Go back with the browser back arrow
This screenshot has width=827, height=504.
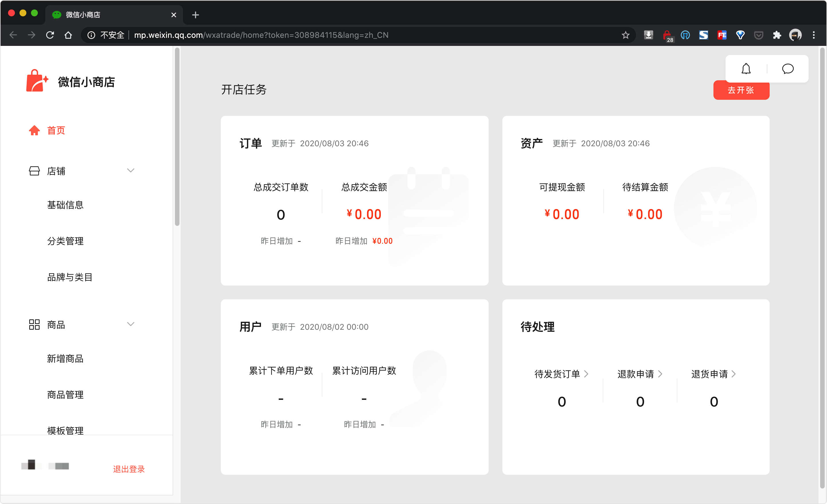coord(13,35)
